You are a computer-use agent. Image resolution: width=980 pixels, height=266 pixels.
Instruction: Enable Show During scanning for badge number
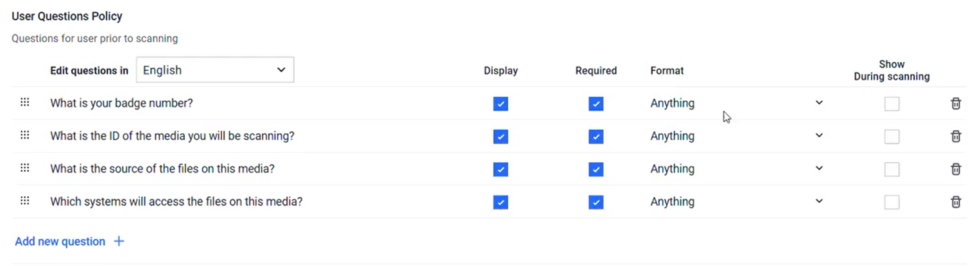point(891,103)
